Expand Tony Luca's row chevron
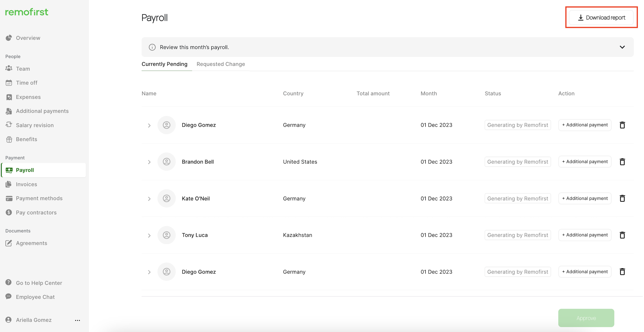This screenshot has width=644, height=332. tap(149, 235)
